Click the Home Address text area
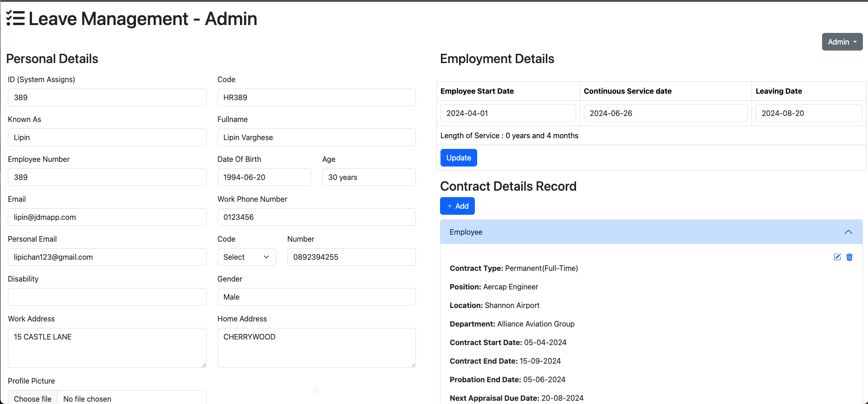Viewport: 868px width, 404px height. (316, 347)
